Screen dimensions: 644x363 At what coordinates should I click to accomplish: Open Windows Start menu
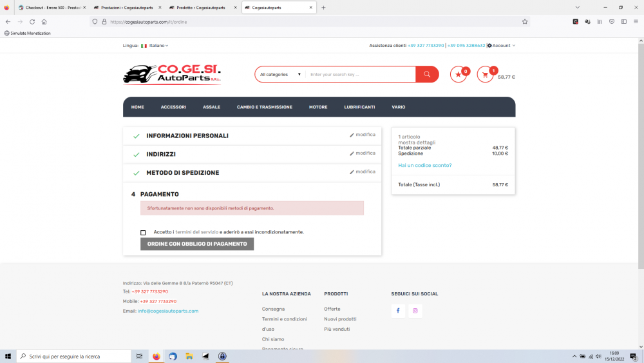(8, 357)
